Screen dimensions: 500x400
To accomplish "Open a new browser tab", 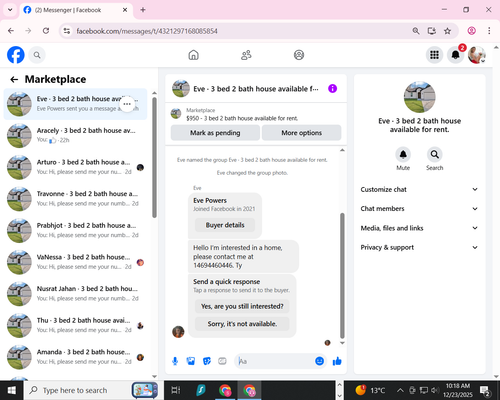I will 143,10.
